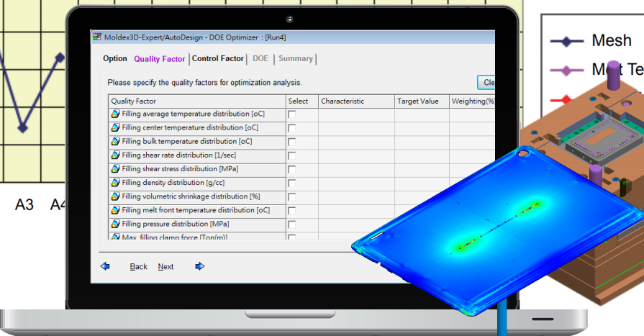Click icon beside Filling density distribution
This screenshot has width=644, height=336.
pyautogui.click(x=115, y=183)
